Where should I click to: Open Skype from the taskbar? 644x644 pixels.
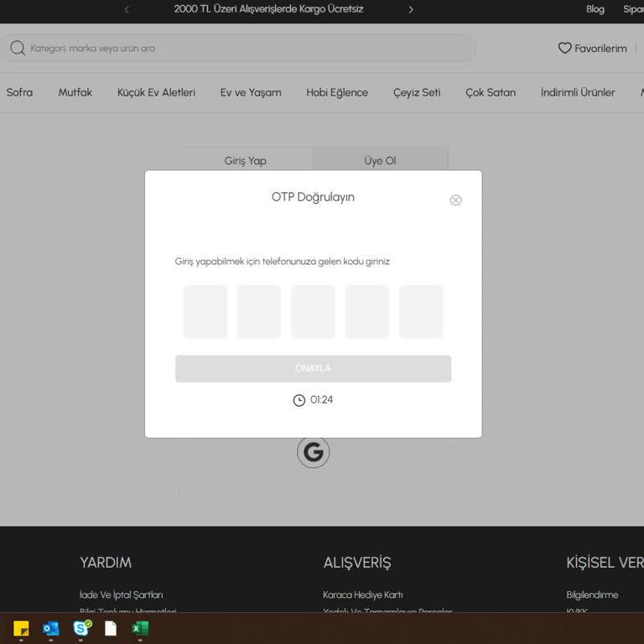[81, 629]
